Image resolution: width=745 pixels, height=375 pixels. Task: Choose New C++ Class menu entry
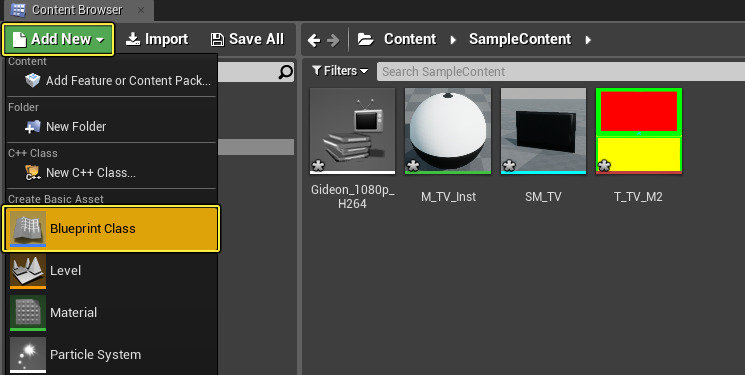(112, 173)
